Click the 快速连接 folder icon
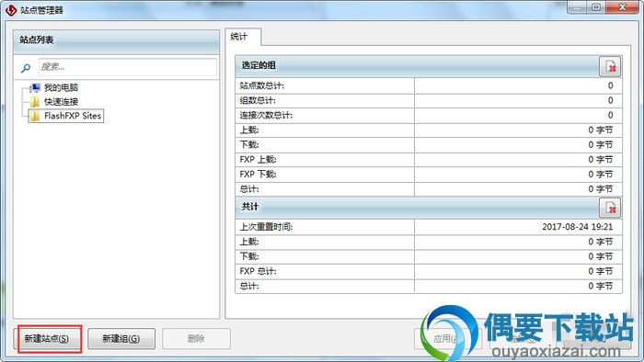Screen dimensions: 644x362 [x=35, y=102]
